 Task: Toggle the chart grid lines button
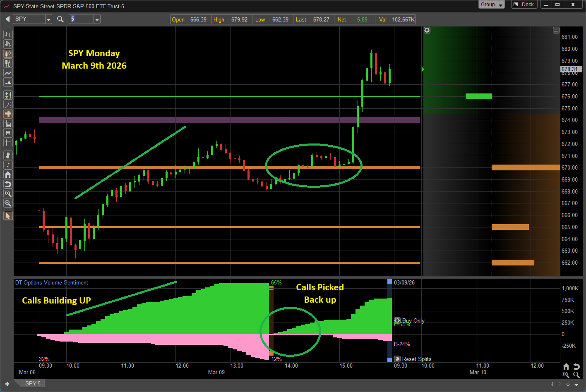tap(8, 114)
